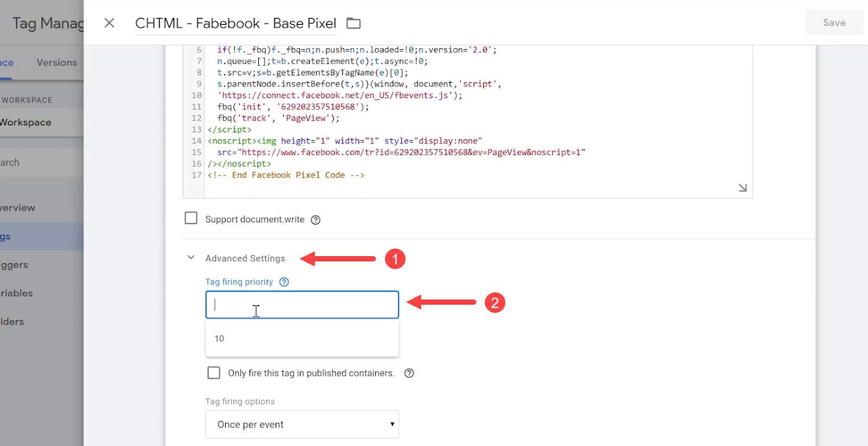Click noscript img tag on line 14

point(344,141)
